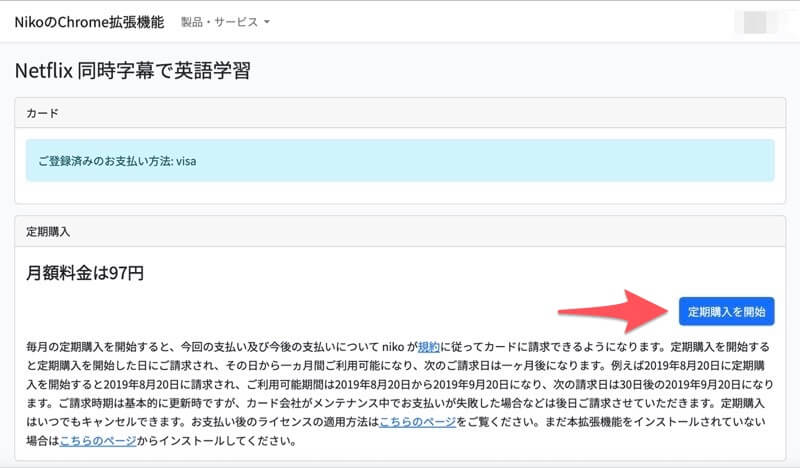The image size is (800, 468).
Task: Click empty navbar space right of 製品・サービス
Action: coord(500,22)
